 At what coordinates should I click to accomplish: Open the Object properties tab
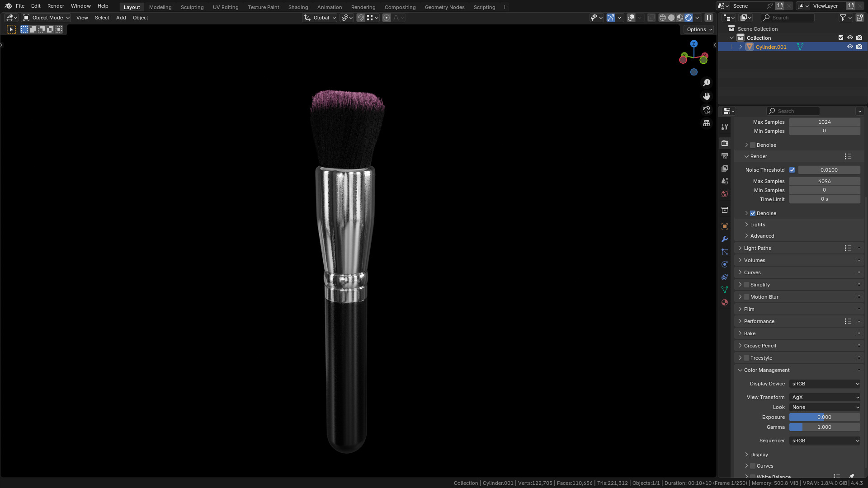tap(725, 226)
